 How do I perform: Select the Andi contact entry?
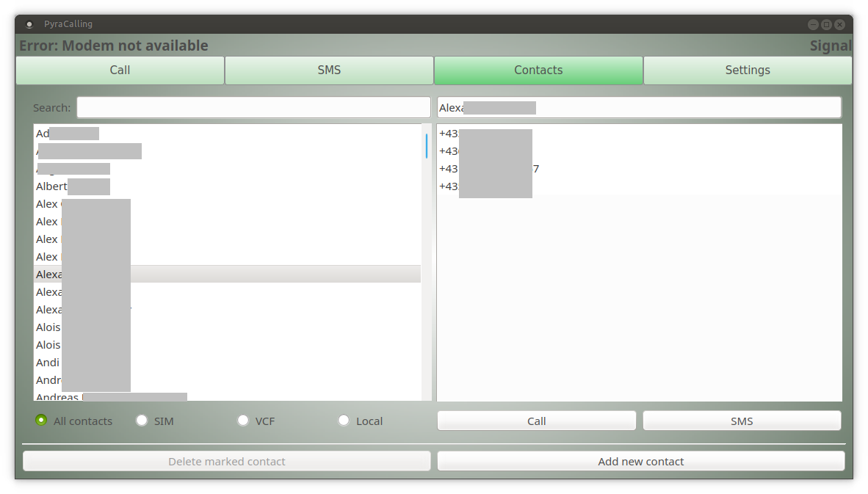pyautogui.click(x=48, y=363)
